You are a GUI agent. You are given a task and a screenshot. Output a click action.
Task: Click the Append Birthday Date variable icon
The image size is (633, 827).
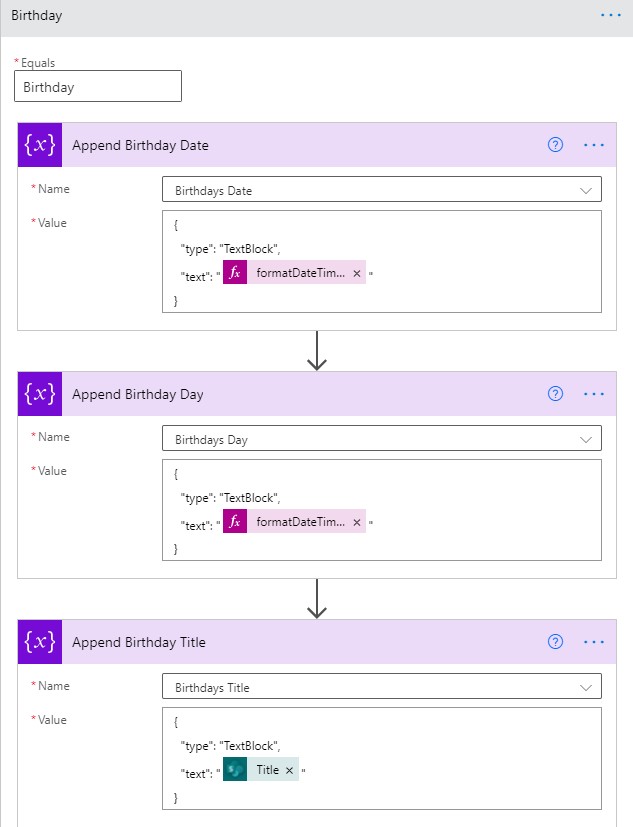[x=40, y=145]
